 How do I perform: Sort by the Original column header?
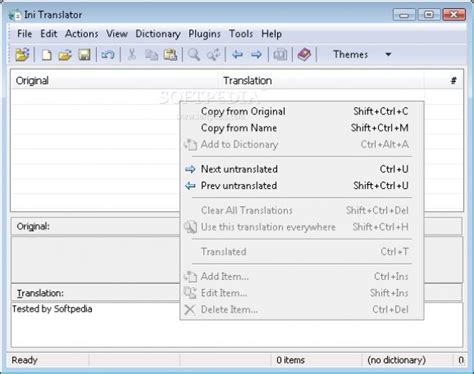tap(115, 81)
